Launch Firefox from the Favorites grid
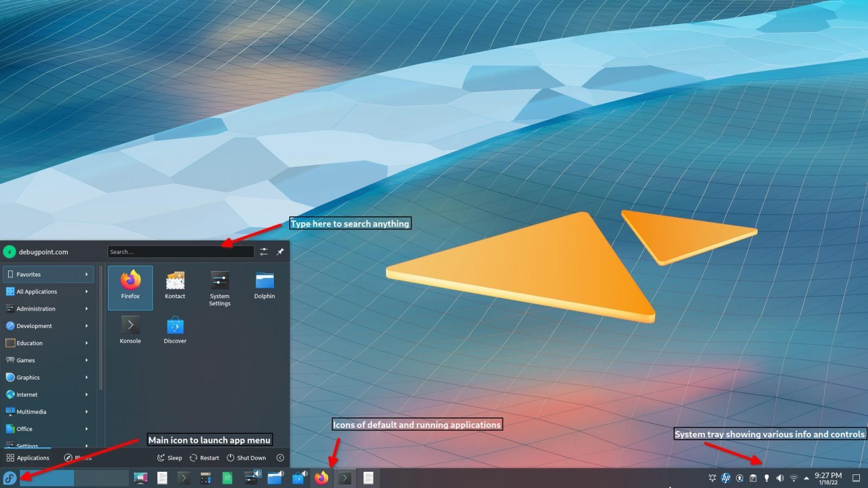Viewport: 868px width, 488px height. (130, 287)
